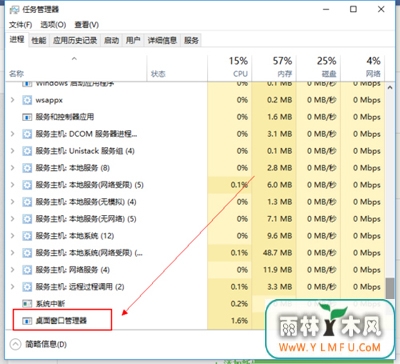Open the 查看(V) menu
Image resolution: width=400 pixels, height=364 pixels.
pyautogui.click(x=86, y=25)
